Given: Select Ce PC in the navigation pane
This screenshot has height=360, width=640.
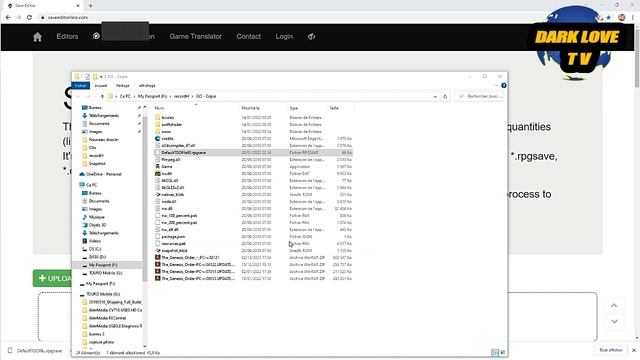Looking at the screenshot, I should click(x=91, y=185).
